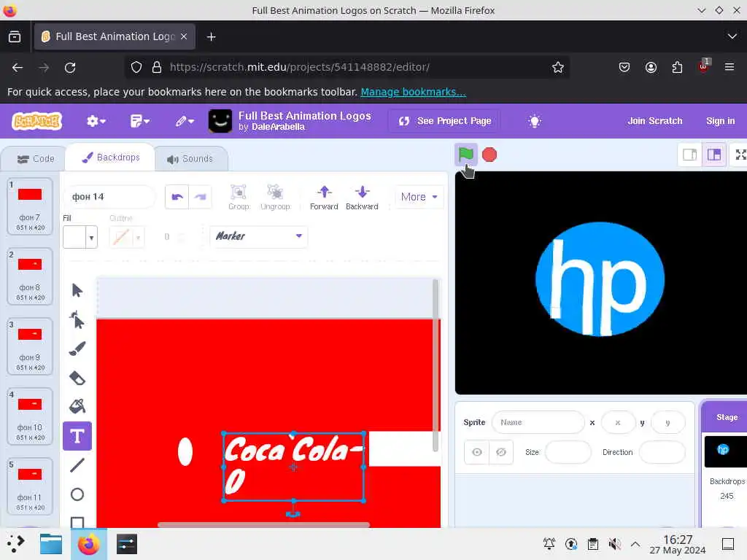Expand the More options dropdown

419,197
